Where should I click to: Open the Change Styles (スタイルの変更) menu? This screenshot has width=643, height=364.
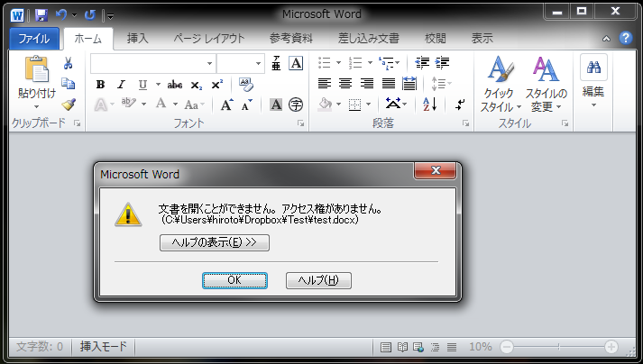(x=546, y=84)
